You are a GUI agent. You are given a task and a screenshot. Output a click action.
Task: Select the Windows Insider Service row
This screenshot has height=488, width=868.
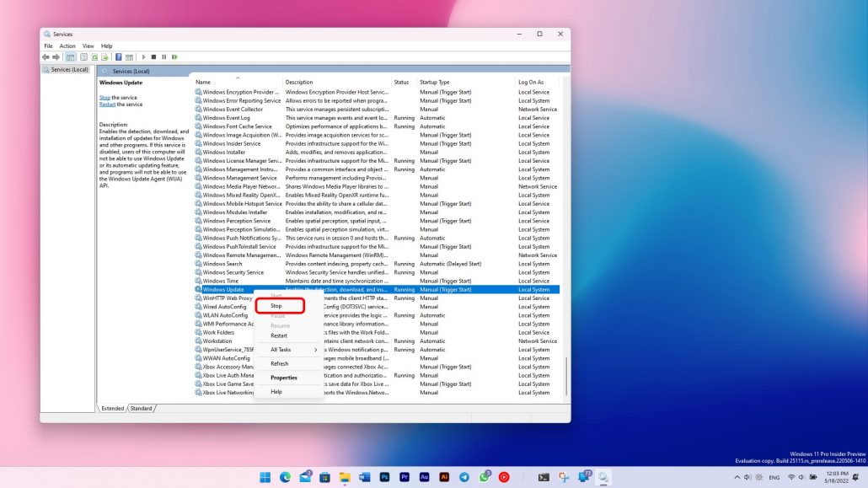coord(377,143)
